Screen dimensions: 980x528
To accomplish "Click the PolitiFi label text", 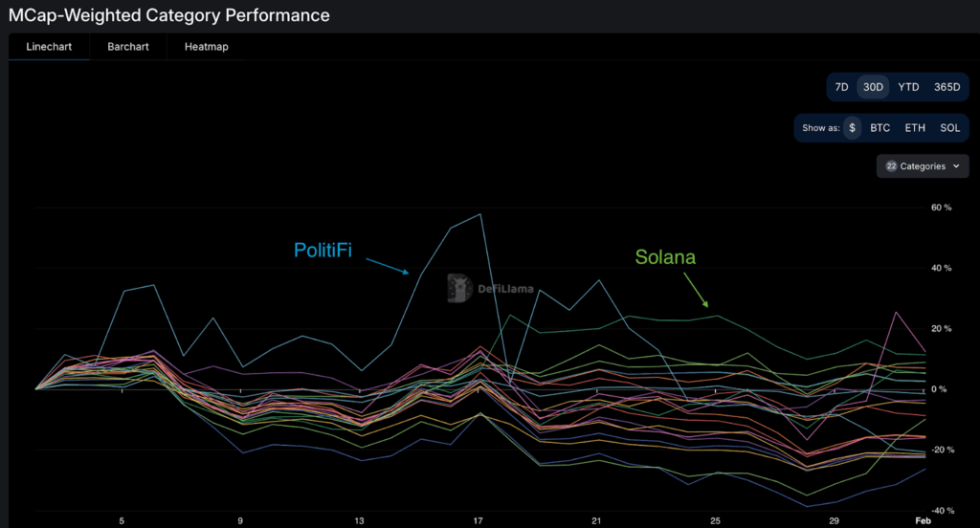I will coord(323,251).
